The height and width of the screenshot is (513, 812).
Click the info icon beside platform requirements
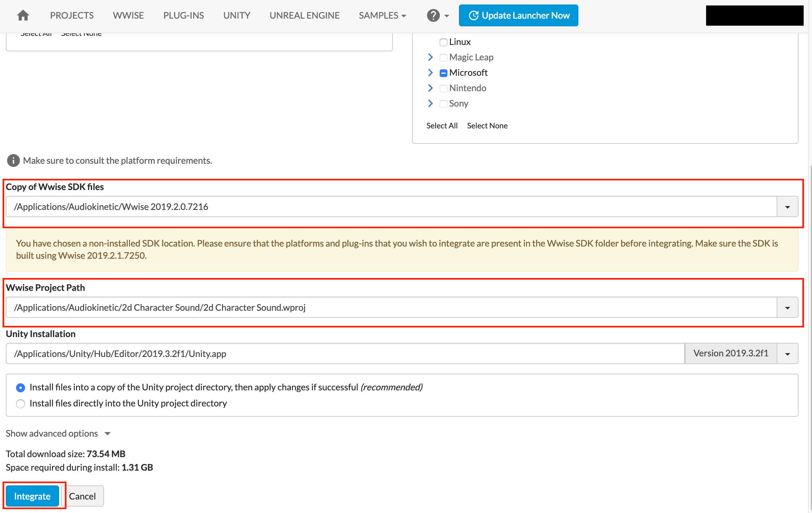[13, 161]
